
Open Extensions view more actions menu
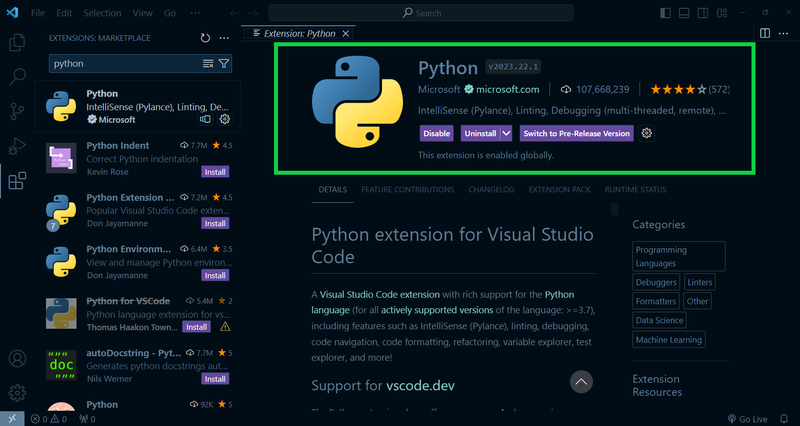click(224, 38)
